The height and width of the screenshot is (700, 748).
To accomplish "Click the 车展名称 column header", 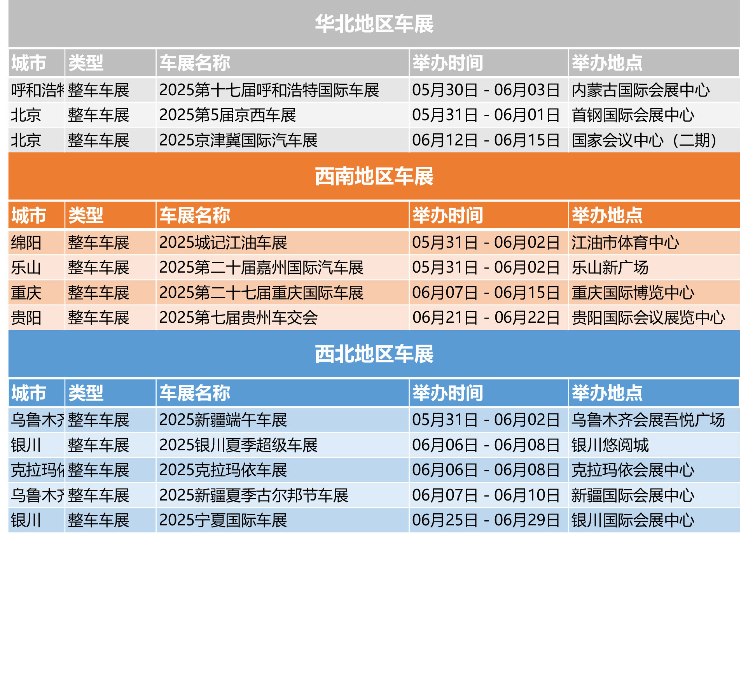I will pyautogui.click(x=194, y=64).
